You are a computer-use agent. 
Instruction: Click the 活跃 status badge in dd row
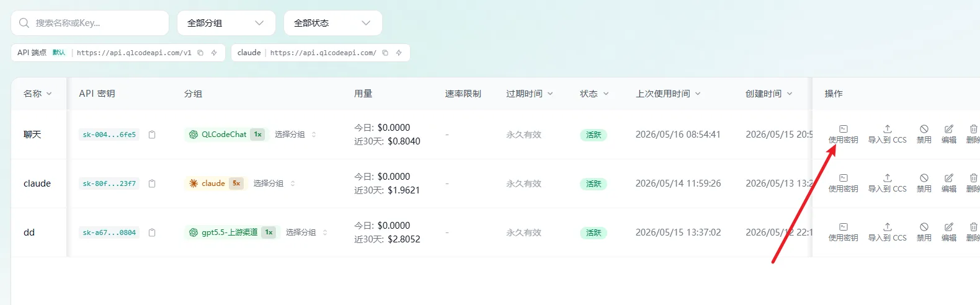594,232
